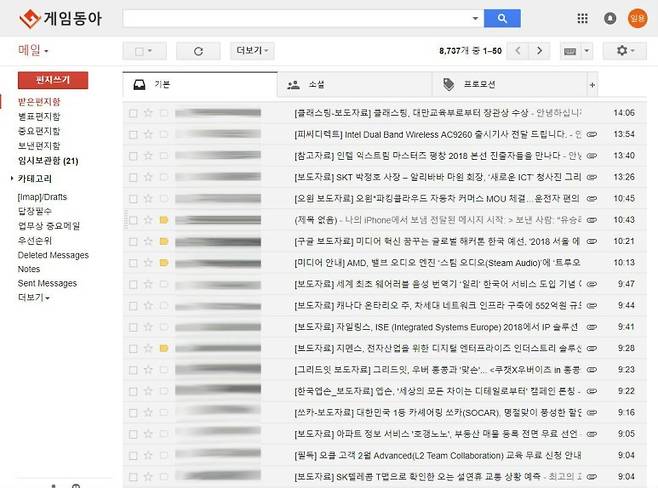Star the 9:47 웨어러블 번역기 message
This screenshot has height=488, width=658.
pos(148,284)
